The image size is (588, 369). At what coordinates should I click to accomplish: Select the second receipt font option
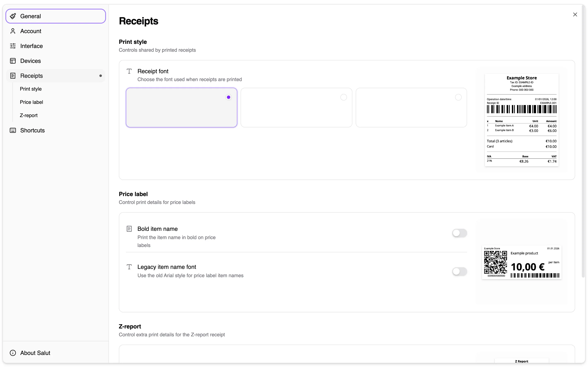click(296, 108)
